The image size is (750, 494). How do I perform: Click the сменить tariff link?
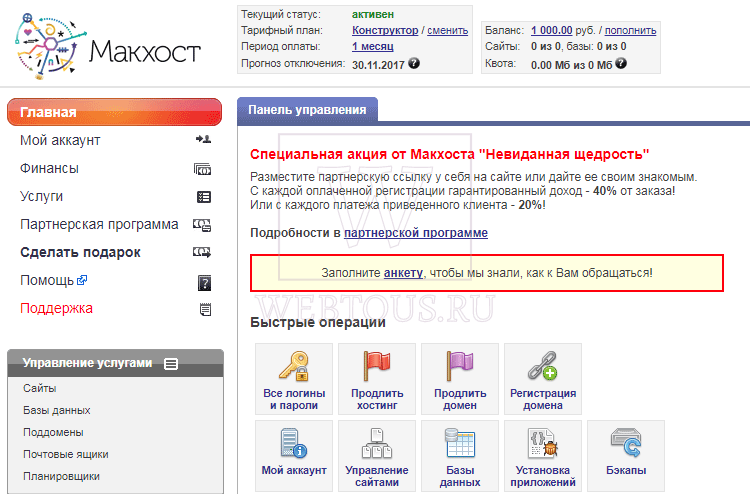[x=447, y=30]
